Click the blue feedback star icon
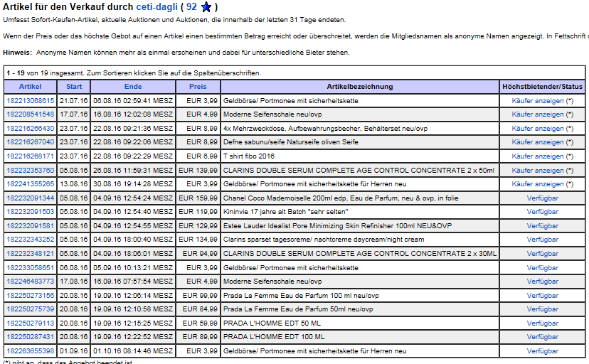589x364 pixels. (x=206, y=7)
